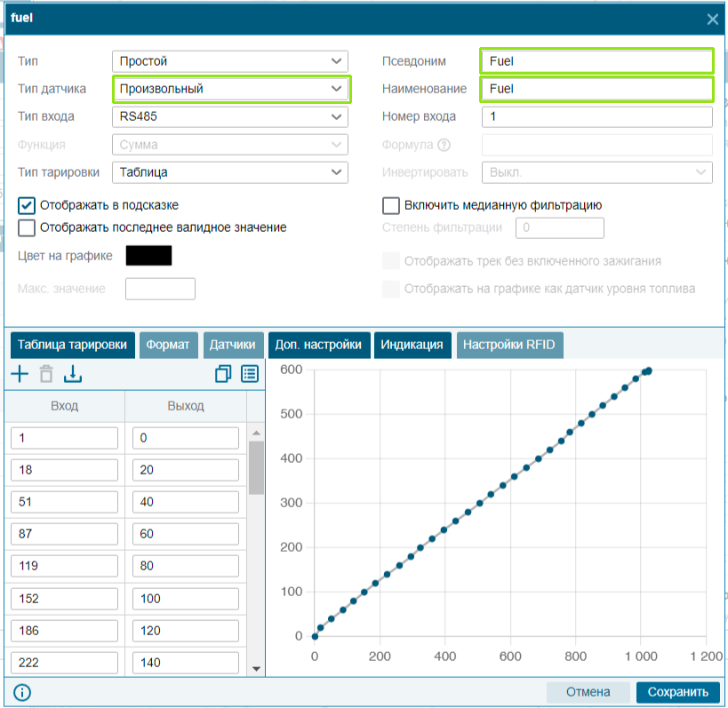
Task: Select Выход cell with value 0
Action: 186,438
